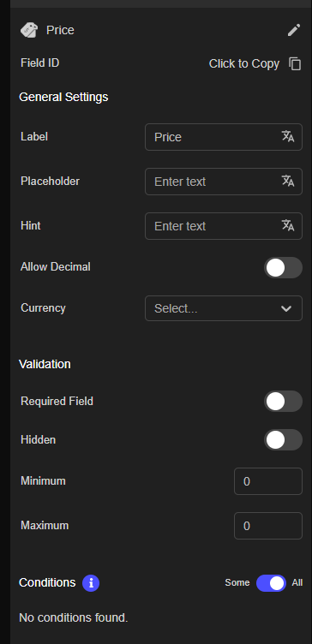Click the copy icon next to Click to Copy
The height and width of the screenshot is (644, 312).
pyautogui.click(x=295, y=63)
